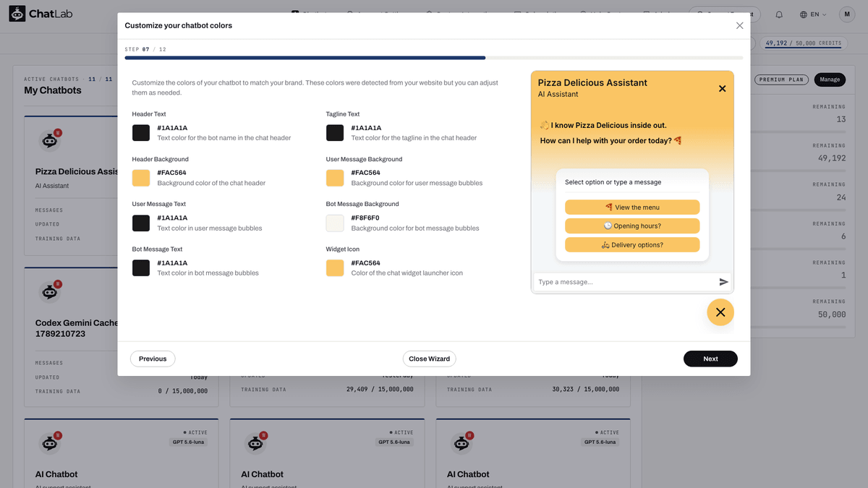Click the My Chatbots heading
Viewport: 868px width, 488px height.
(x=53, y=90)
